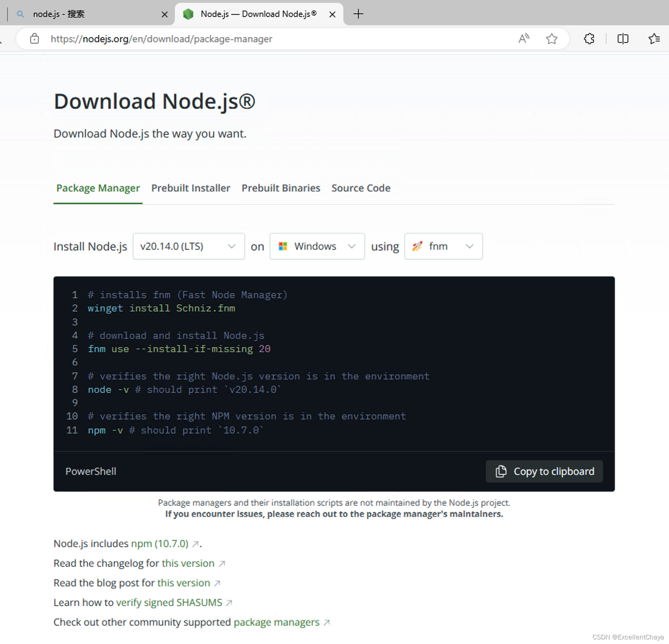
Task: Click the 'node -v' code line
Action: point(185,389)
